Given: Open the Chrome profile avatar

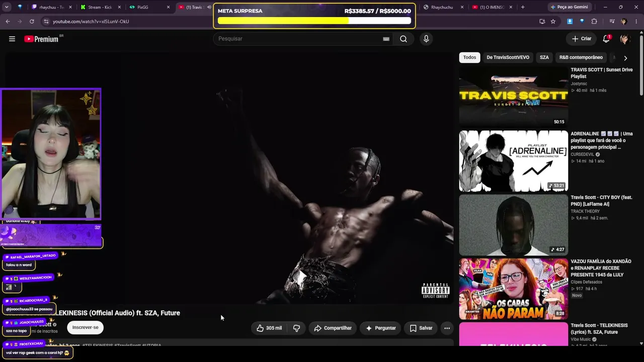Looking at the screenshot, I should tap(624, 21).
